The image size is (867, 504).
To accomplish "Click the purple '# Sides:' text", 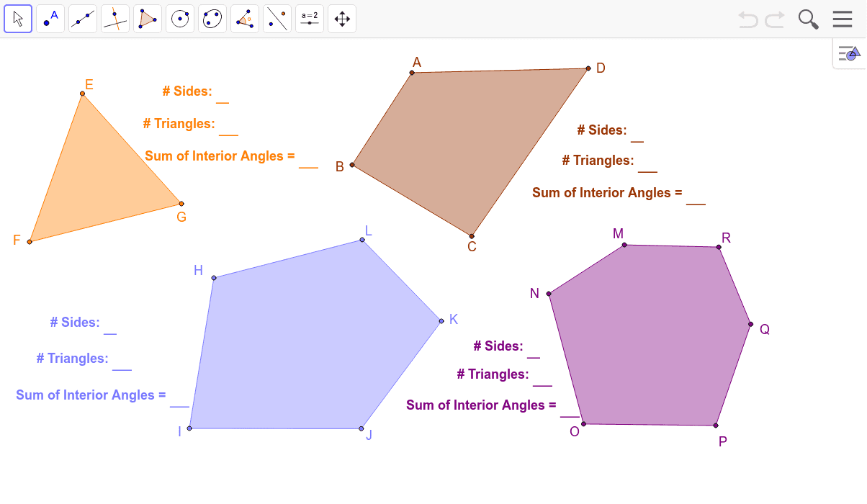I will click(x=498, y=346).
